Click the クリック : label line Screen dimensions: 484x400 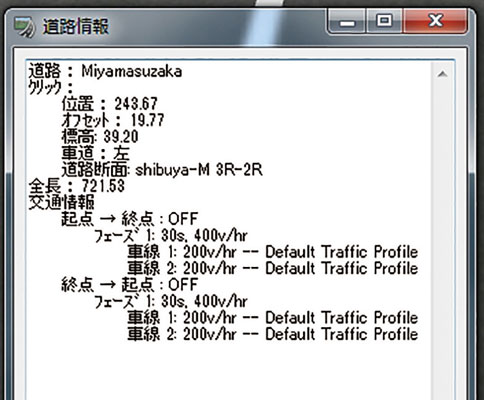coord(51,88)
